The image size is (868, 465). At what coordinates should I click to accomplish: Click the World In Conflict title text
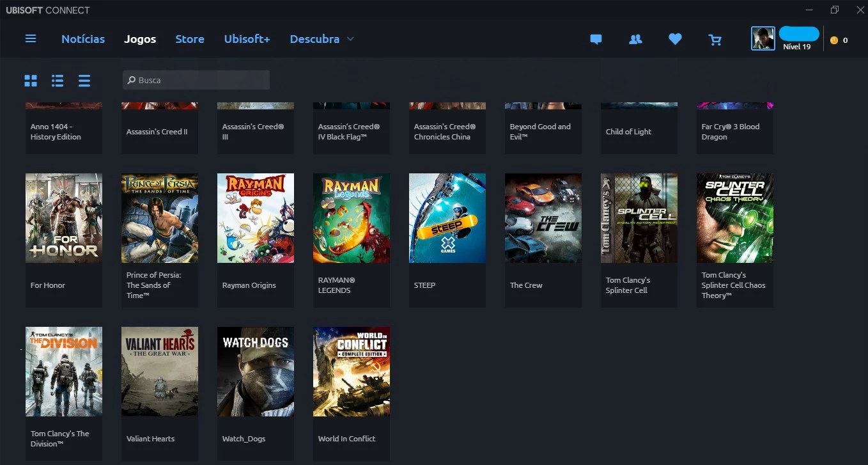(346, 439)
